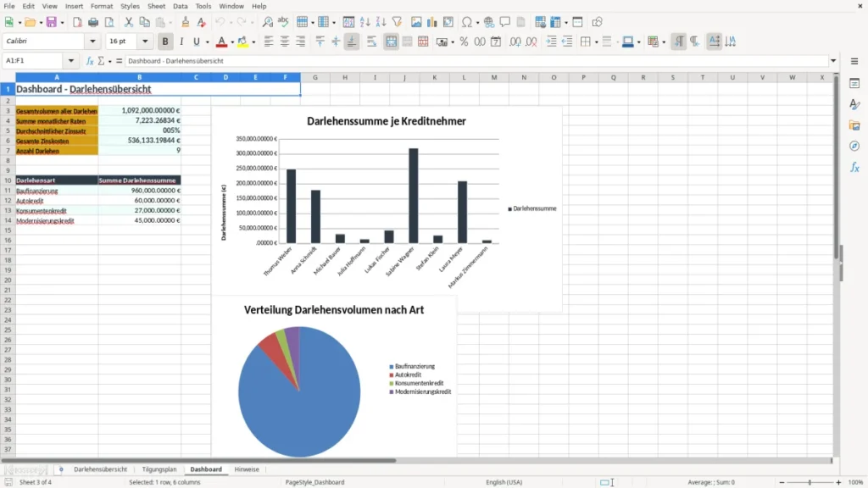Click in the Name Box field
The height and width of the screenshot is (488, 868).
tap(34, 61)
